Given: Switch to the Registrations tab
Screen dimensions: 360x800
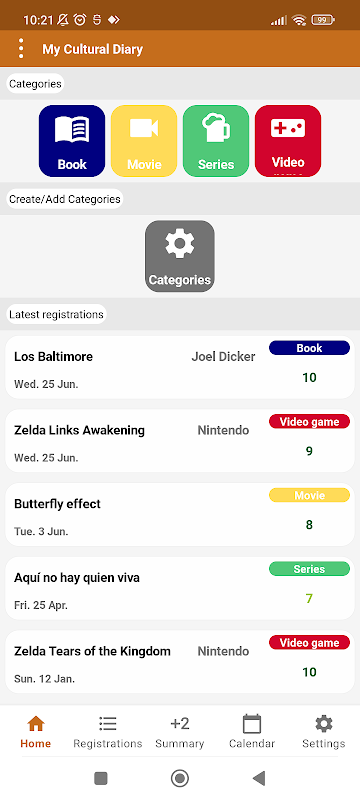Looking at the screenshot, I should click(x=108, y=732).
